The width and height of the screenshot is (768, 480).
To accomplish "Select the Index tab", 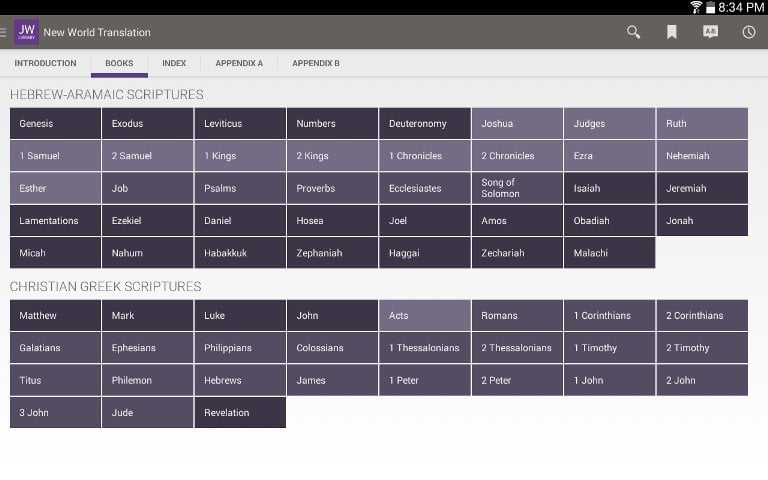I will point(174,63).
